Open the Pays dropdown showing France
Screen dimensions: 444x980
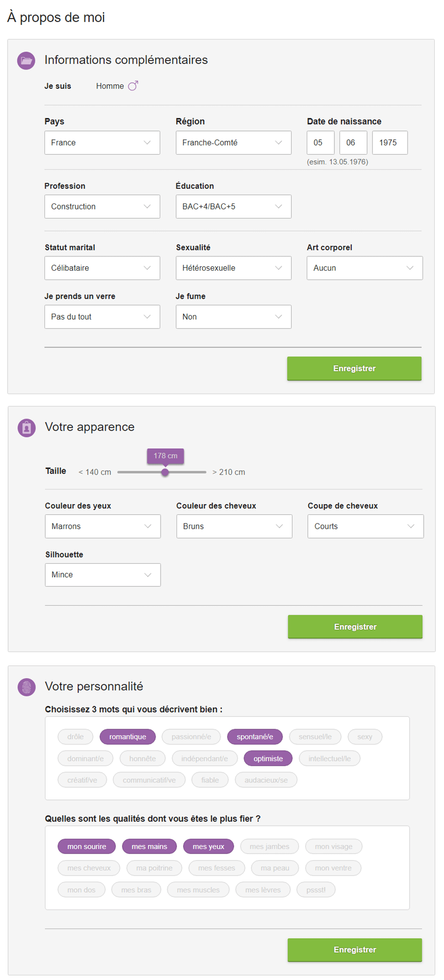[x=102, y=143]
